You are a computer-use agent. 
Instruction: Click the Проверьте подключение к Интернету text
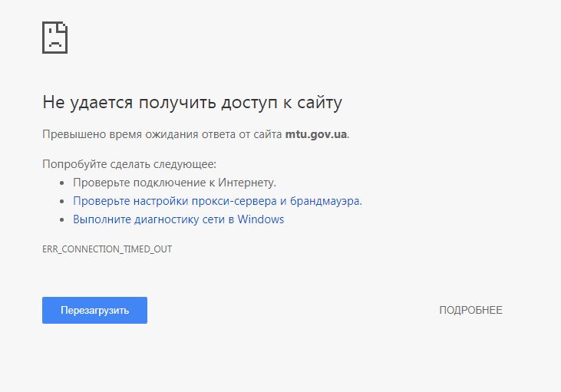pos(174,183)
